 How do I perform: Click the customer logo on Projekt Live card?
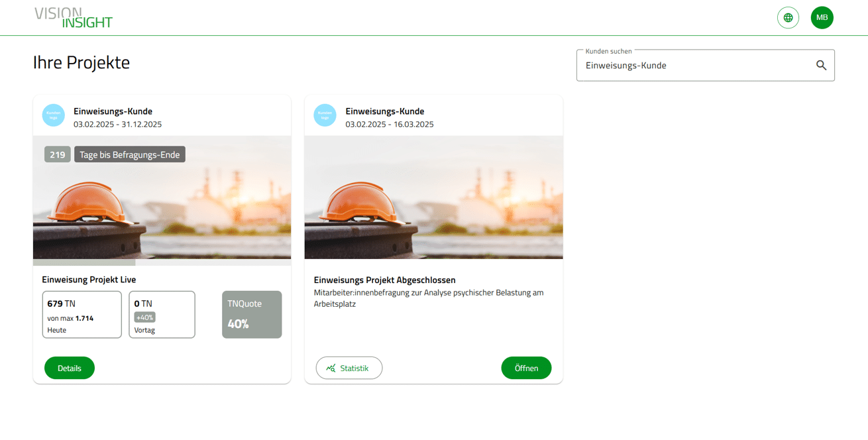point(54,115)
